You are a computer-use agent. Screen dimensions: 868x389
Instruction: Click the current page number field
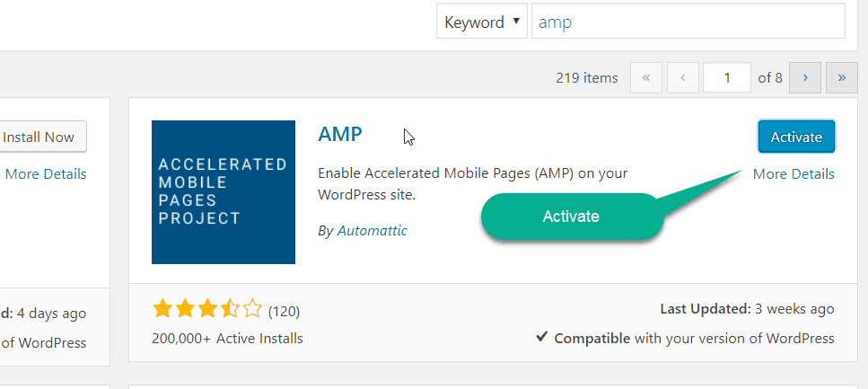[x=727, y=77]
